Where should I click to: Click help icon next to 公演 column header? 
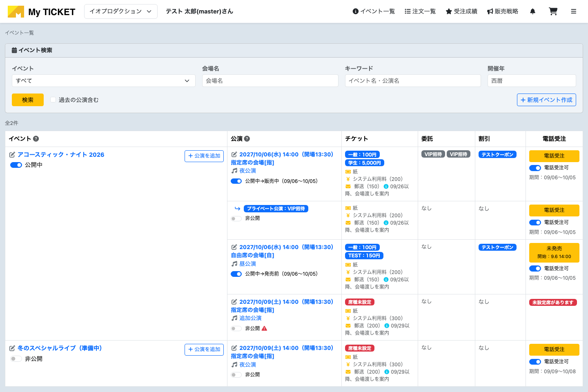[x=247, y=139]
